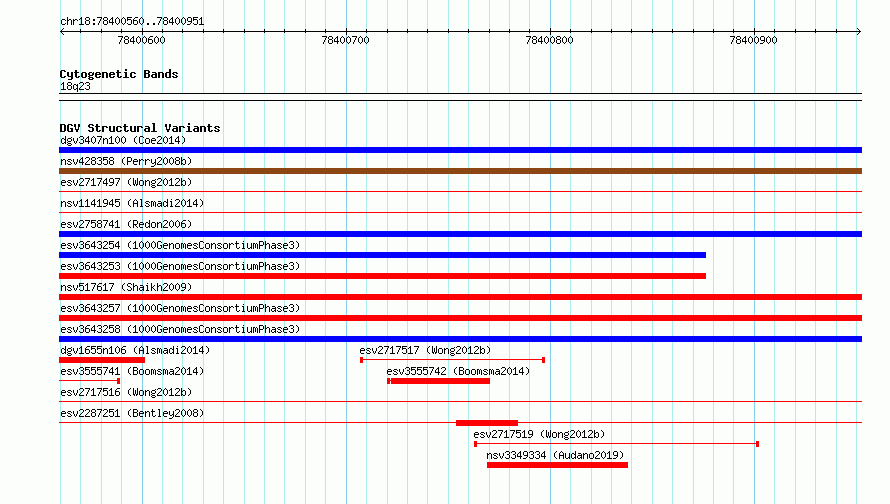Viewport: 890px width, 504px height.
Task: Click the blue esv3643258 variant bar
Action: pyautogui.click(x=460, y=339)
